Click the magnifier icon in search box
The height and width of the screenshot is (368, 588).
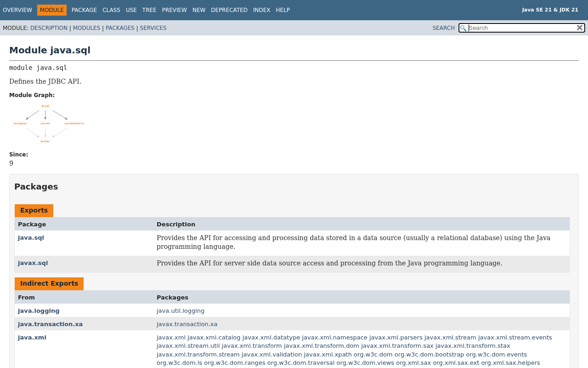click(463, 28)
